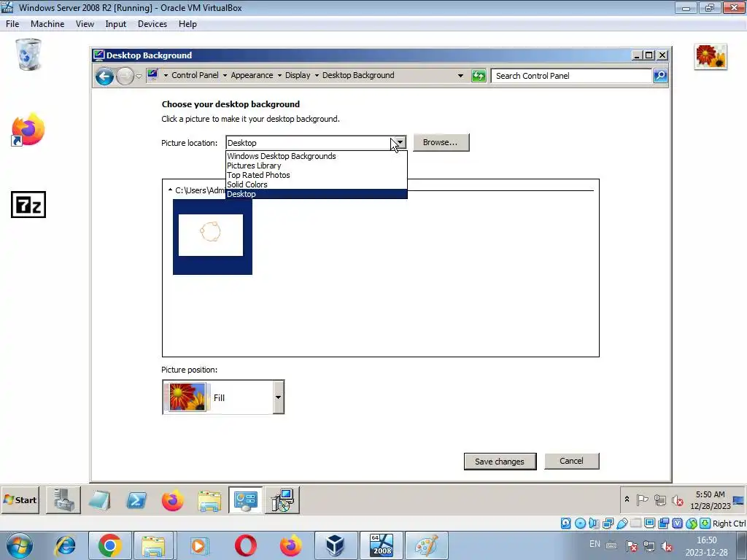
Task: Select the Firefox shortcut on VM desktop
Action: click(x=28, y=130)
